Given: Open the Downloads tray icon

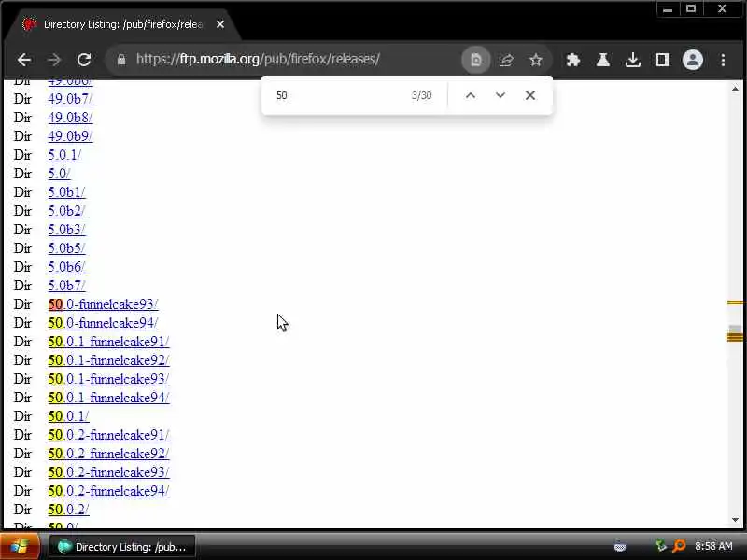Looking at the screenshot, I should [x=633, y=60].
